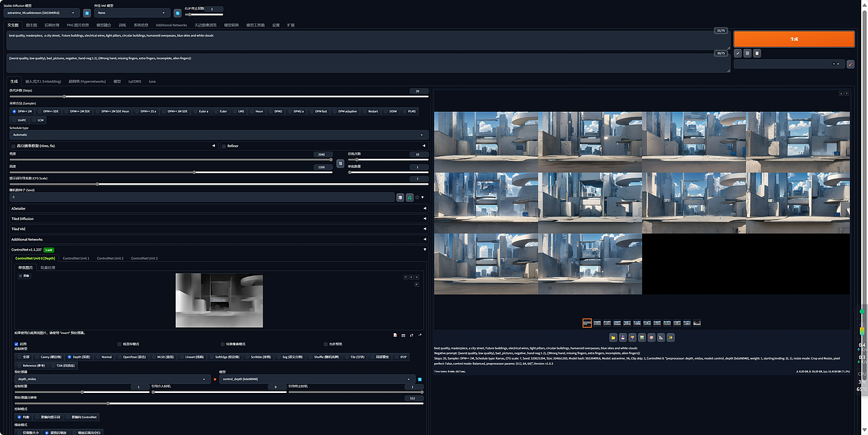Click the orange Generate button
Viewport: 868px width, 435px height.
pos(794,39)
